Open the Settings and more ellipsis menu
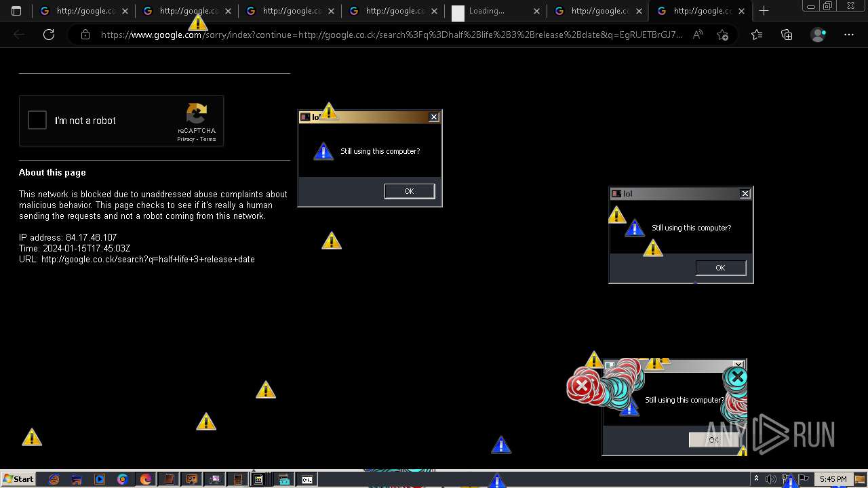The width and height of the screenshot is (868, 488). 849,35
